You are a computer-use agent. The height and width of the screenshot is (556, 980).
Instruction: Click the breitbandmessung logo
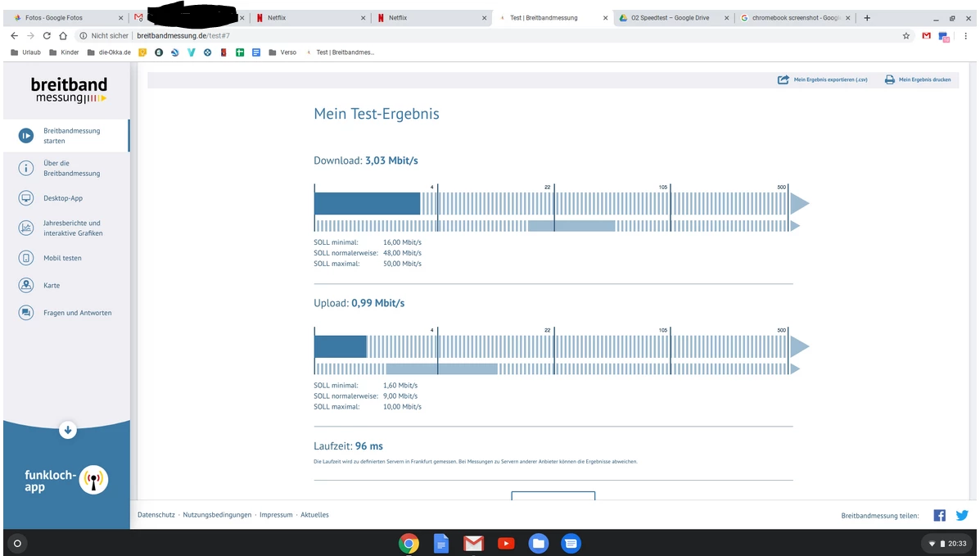(x=69, y=90)
